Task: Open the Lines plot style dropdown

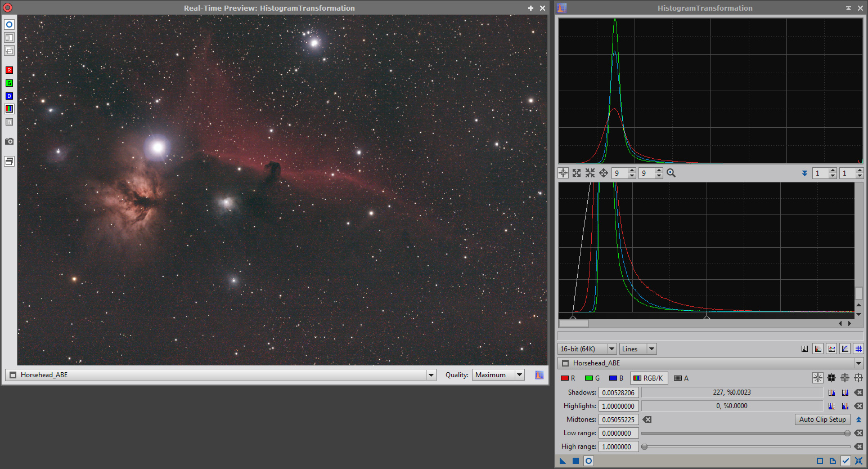Action: click(x=638, y=349)
